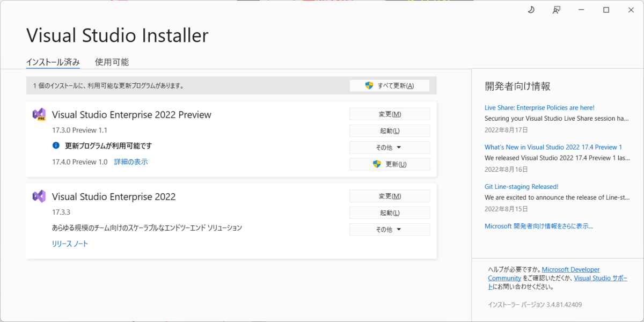Switch to the 使用可能 tab
Screen dimensions: 644x322
click(x=112, y=62)
